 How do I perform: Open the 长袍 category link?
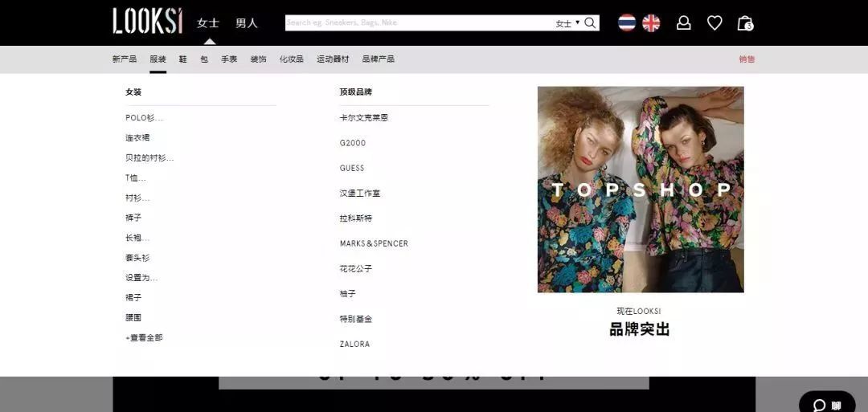click(137, 238)
